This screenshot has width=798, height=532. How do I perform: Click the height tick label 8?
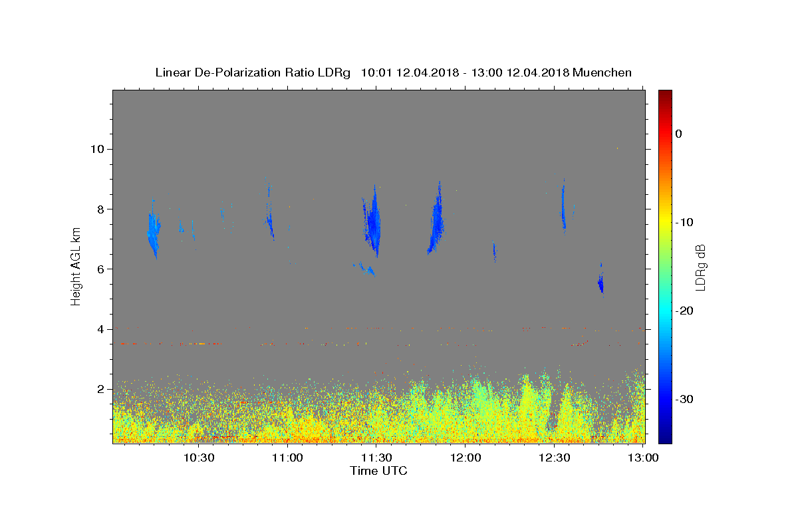101,209
